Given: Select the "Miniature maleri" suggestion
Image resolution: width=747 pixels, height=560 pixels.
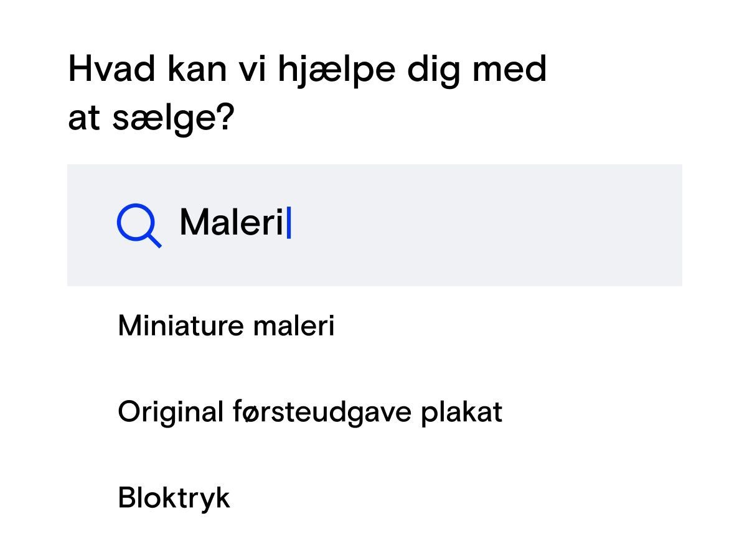Looking at the screenshot, I should 226,325.
